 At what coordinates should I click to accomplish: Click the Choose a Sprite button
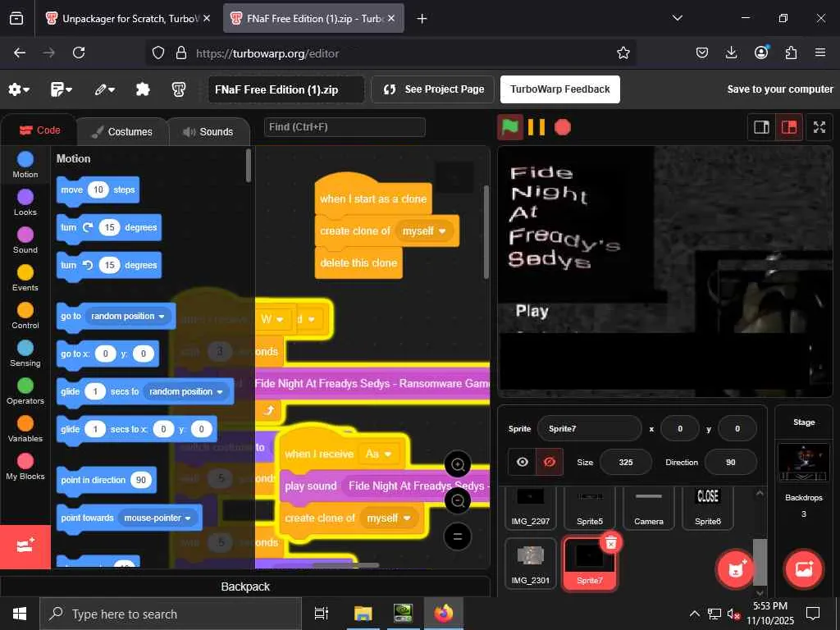coord(736,569)
